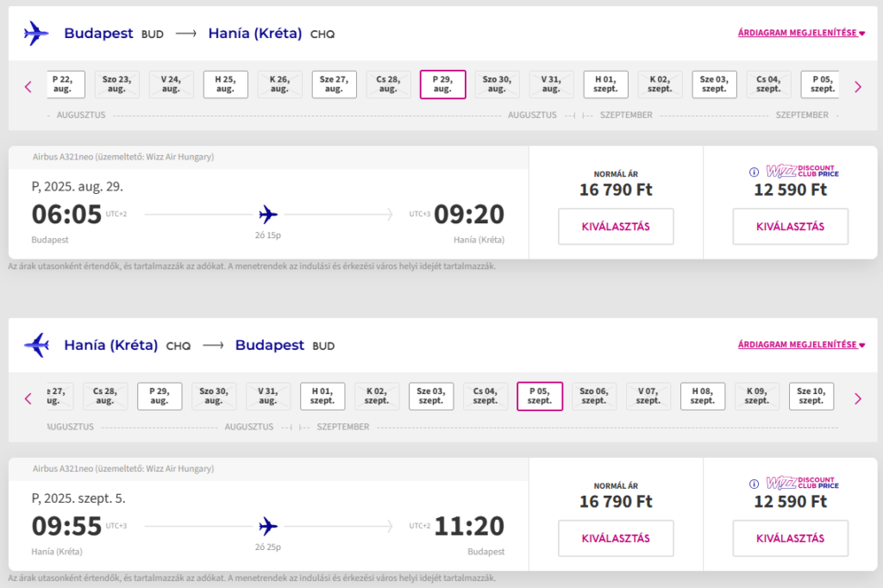Select return date H 08, szept.
The width and height of the screenshot is (883, 588).
pyautogui.click(x=702, y=397)
